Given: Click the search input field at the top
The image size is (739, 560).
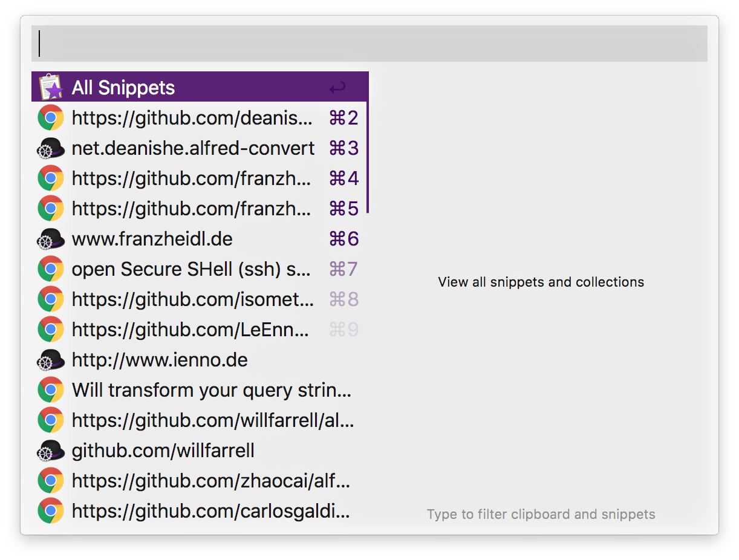Looking at the screenshot, I should tap(369, 44).
